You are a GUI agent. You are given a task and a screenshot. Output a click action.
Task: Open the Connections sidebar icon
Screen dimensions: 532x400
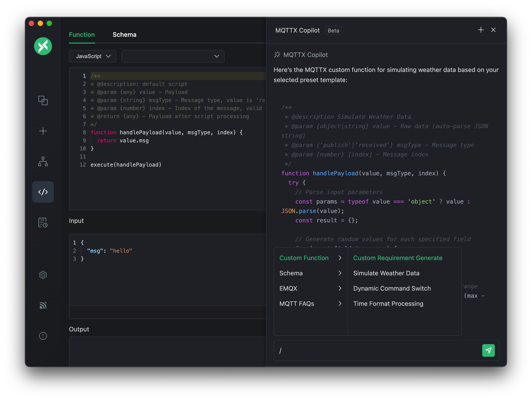click(x=43, y=100)
